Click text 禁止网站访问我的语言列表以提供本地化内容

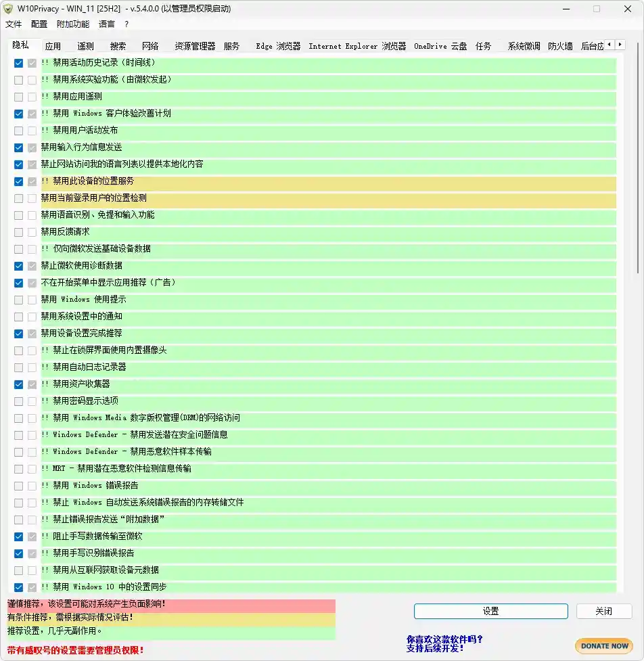122,164
